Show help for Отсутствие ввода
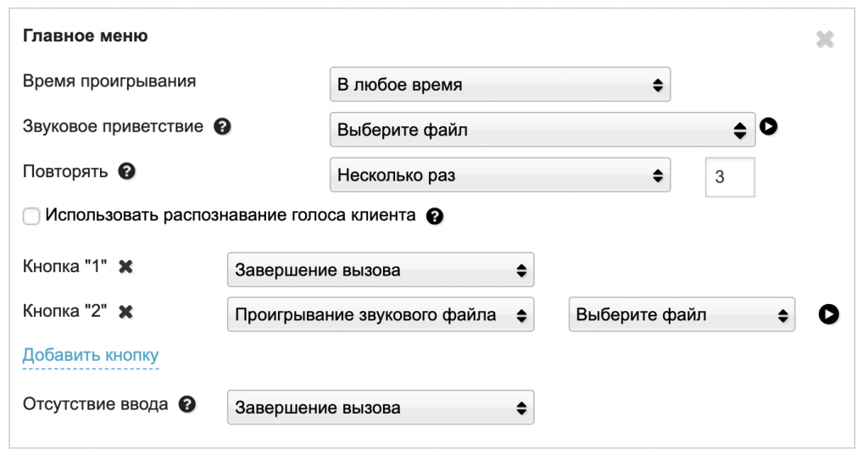This screenshot has height=455, width=868. click(x=187, y=404)
